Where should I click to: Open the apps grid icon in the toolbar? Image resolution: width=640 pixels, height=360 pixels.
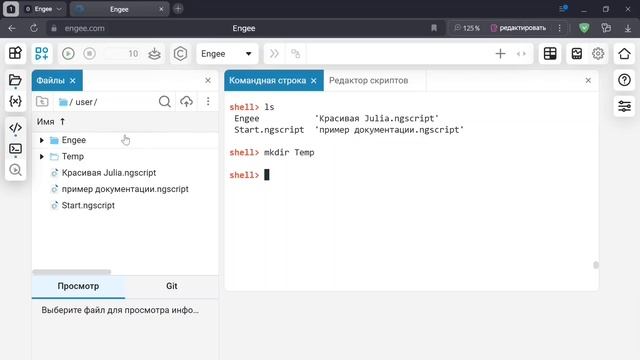pyautogui.click(x=15, y=53)
